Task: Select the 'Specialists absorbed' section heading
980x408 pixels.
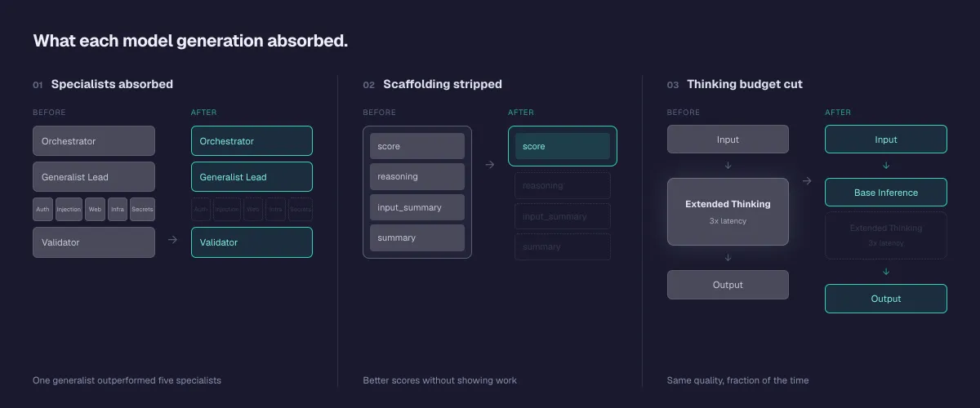Action: (112, 84)
